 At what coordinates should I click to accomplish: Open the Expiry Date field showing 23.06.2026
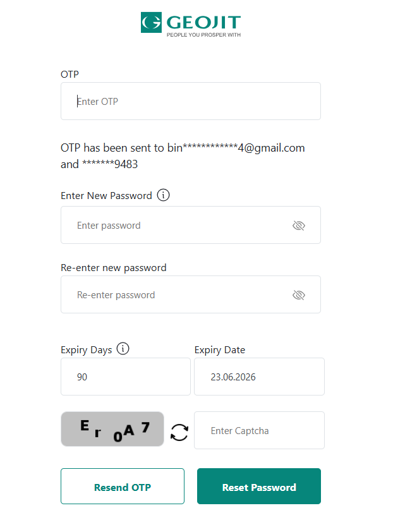[259, 377]
